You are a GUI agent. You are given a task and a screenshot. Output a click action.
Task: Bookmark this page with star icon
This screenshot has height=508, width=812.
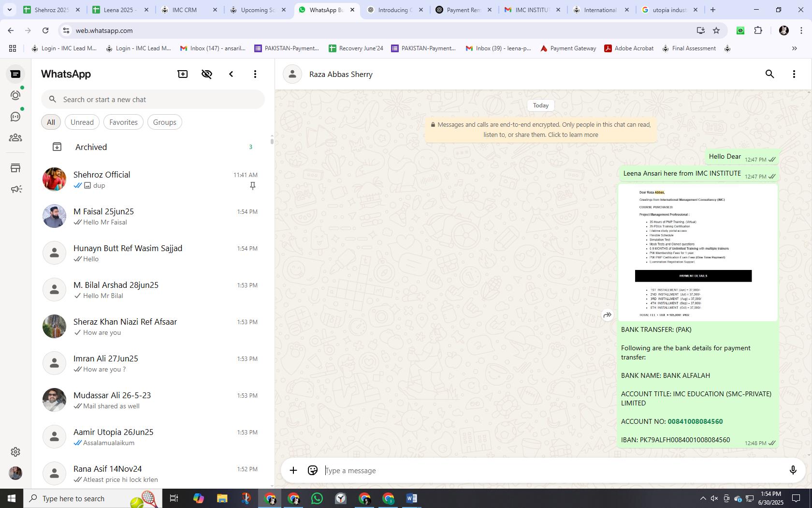[x=716, y=30]
